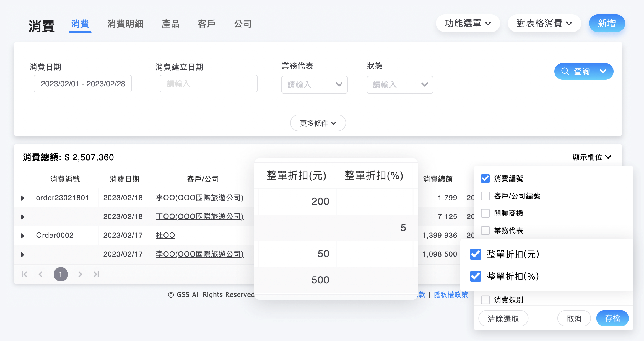Open the 顯示欄位 dropdown

click(592, 157)
